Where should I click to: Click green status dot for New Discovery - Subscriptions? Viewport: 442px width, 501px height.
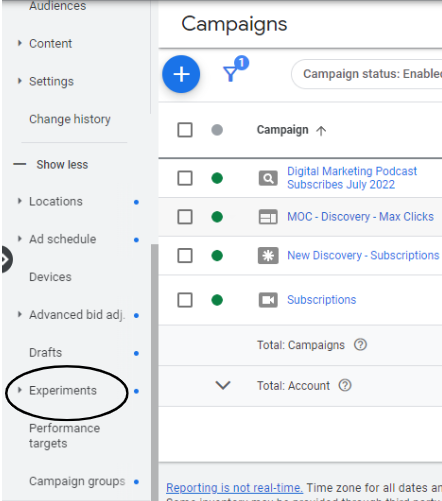217,256
